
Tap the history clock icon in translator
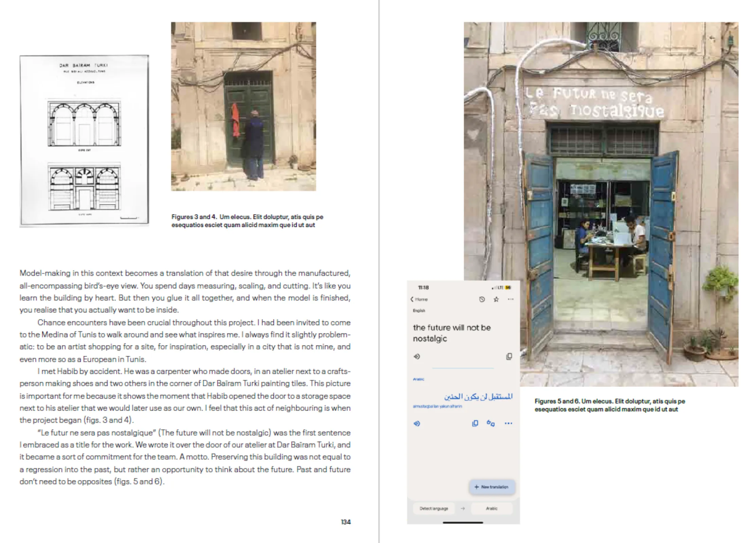pyautogui.click(x=482, y=299)
